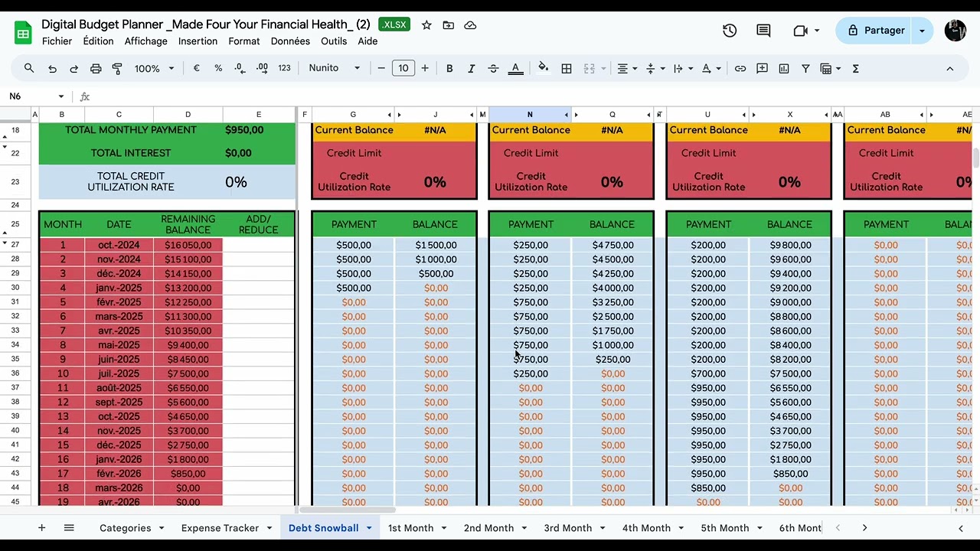Screen dimensions: 980x551
Task: Undo the last action
Action: [52, 68]
